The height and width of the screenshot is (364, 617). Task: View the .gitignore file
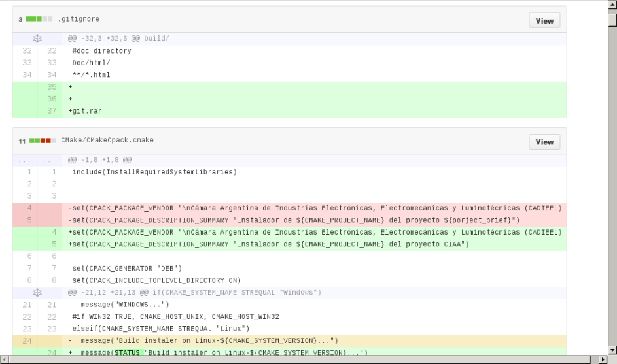[x=544, y=21]
